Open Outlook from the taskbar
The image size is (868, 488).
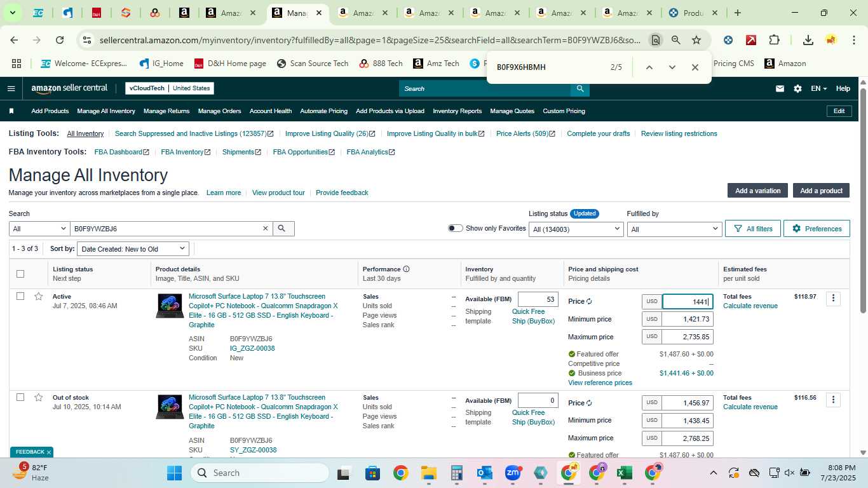(x=485, y=473)
